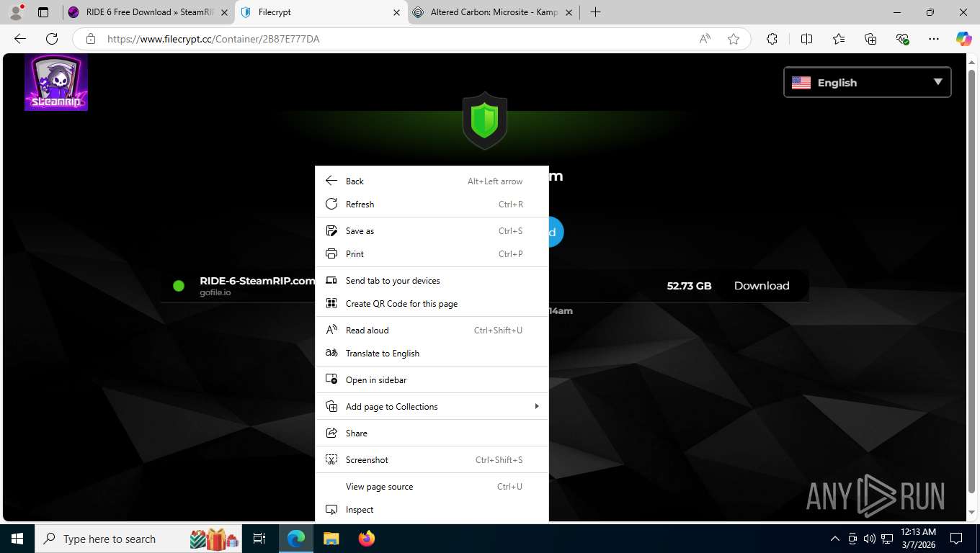
Task: View site information lock icon
Action: pos(90,39)
